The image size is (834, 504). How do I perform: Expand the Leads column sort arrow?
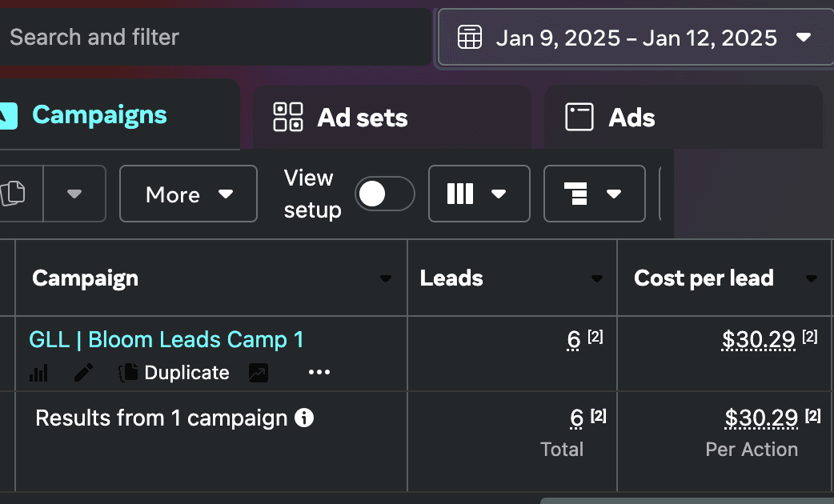pyautogui.click(x=597, y=278)
